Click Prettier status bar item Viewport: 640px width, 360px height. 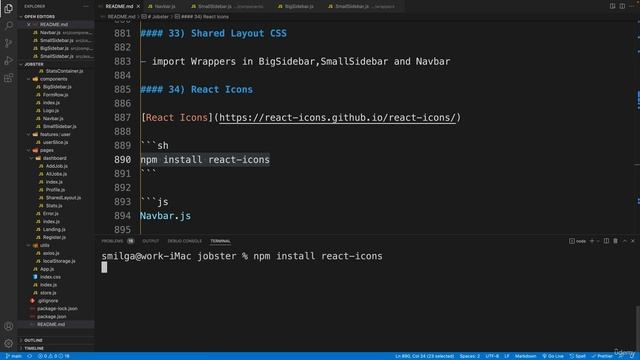602,356
